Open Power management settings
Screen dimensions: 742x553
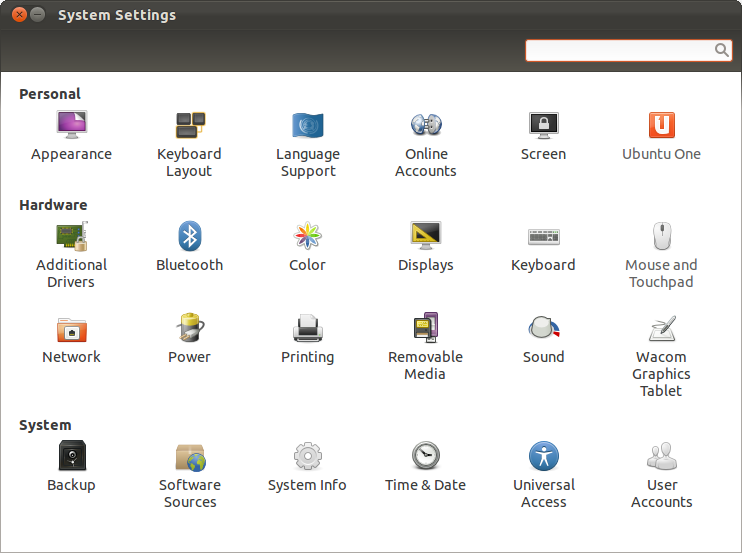tap(189, 329)
